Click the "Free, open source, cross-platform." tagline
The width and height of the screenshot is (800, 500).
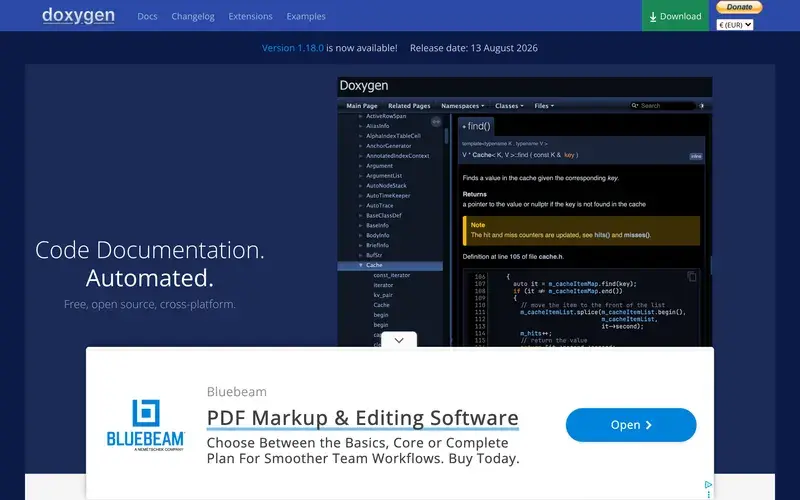coord(149,304)
